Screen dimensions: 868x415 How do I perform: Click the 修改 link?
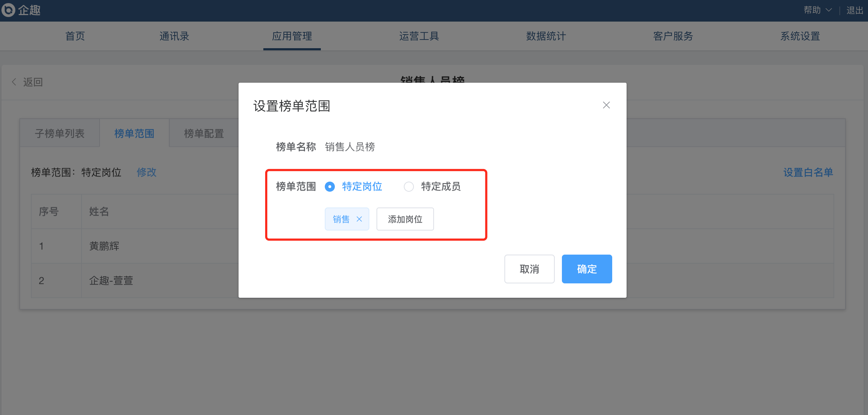pos(147,172)
